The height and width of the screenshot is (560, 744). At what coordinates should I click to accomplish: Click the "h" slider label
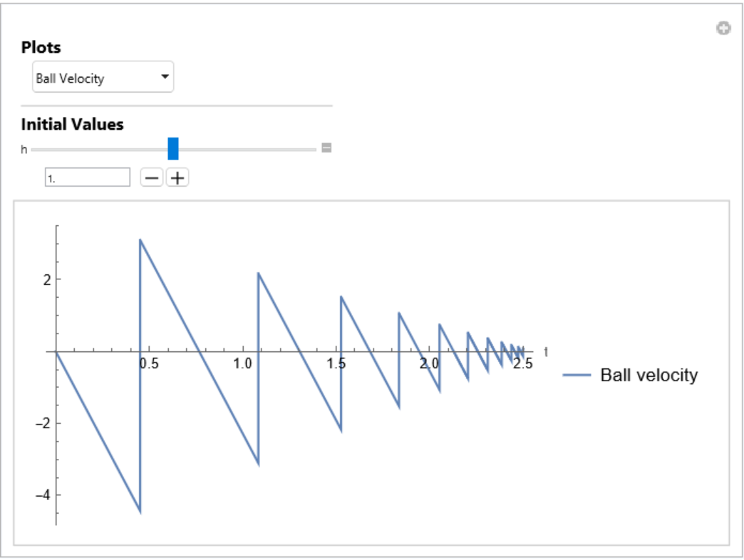[x=24, y=149]
